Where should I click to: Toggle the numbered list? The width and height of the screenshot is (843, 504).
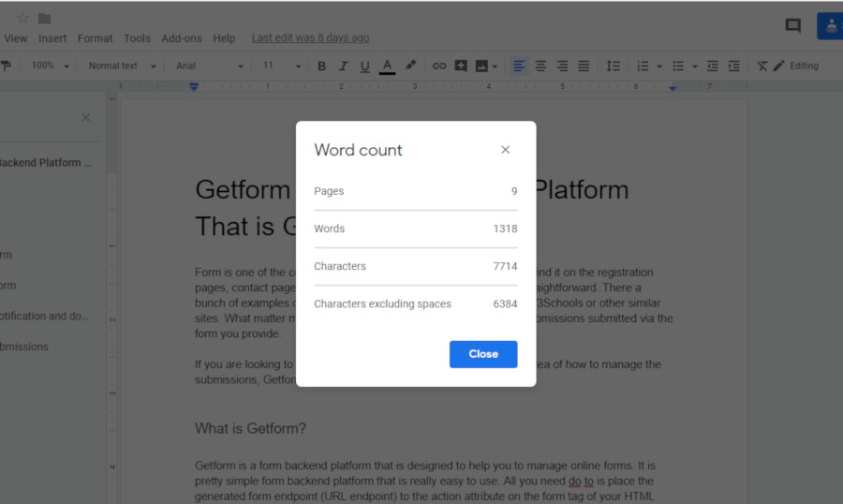[x=643, y=67]
